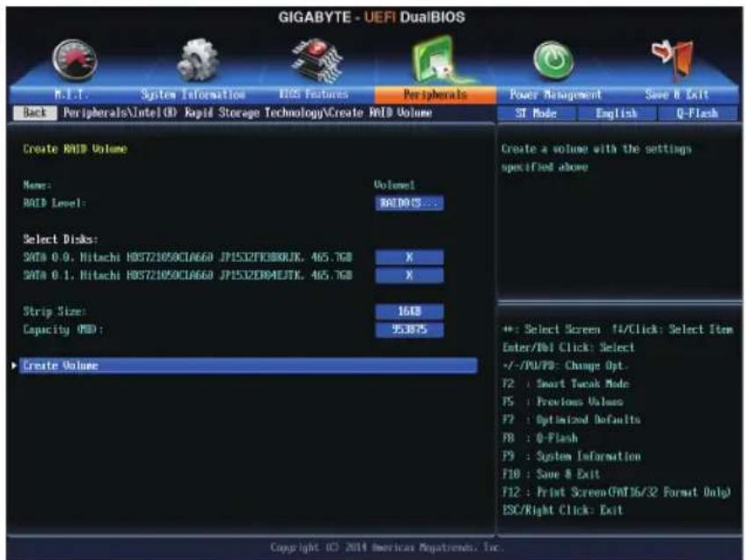Toggle selection of SATA 0.0 Hitachi disk
746x560 pixels.
pos(409,258)
